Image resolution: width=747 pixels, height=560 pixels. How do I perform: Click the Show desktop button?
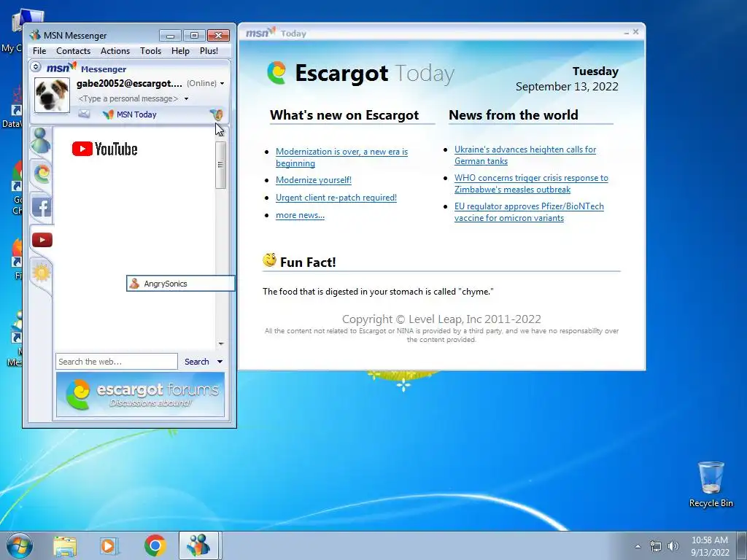coord(742,545)
